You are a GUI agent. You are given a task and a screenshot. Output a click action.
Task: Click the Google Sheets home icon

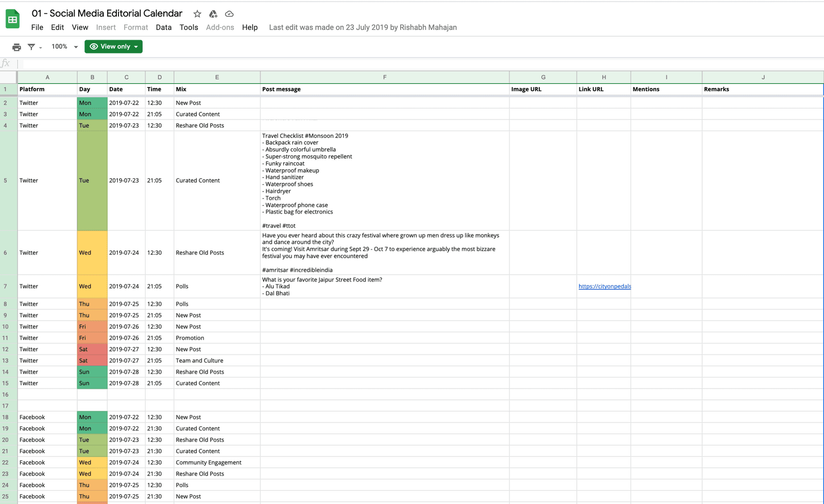click(12, 20)
